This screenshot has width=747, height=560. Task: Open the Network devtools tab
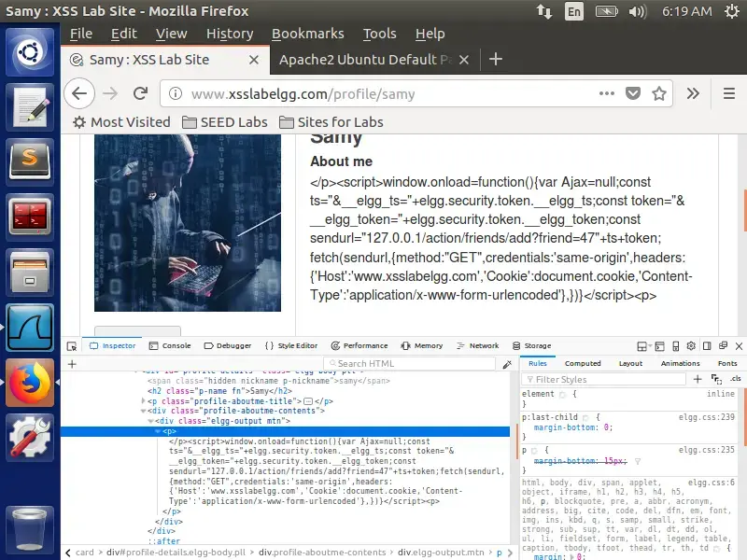(477, 345)
